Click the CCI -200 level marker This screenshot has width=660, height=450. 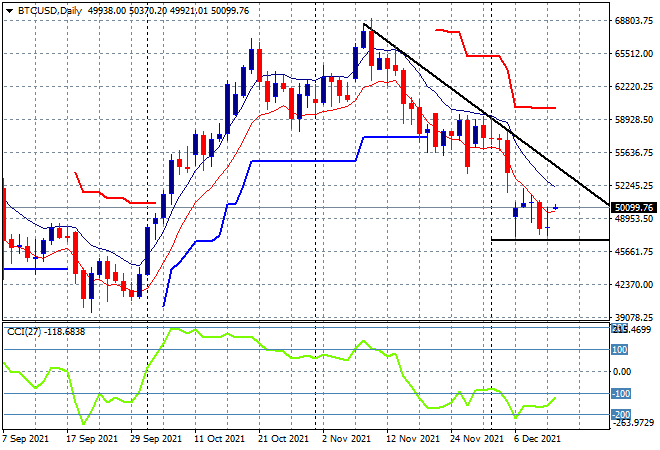(x=621, y=415)
